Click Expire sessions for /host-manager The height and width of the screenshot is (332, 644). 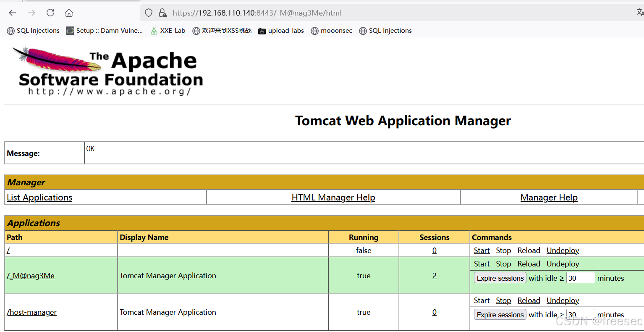point(500,315)
